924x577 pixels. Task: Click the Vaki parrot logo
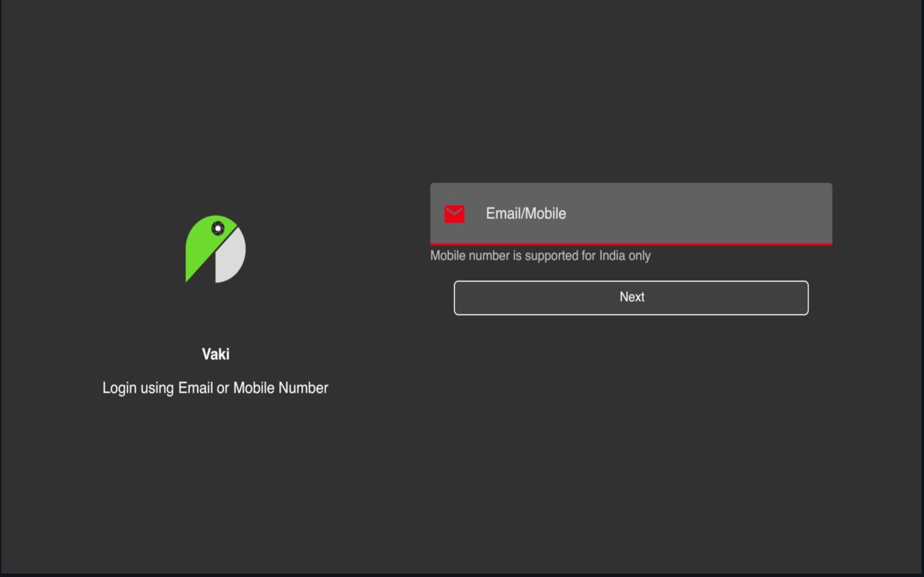(x=215, y=249)
